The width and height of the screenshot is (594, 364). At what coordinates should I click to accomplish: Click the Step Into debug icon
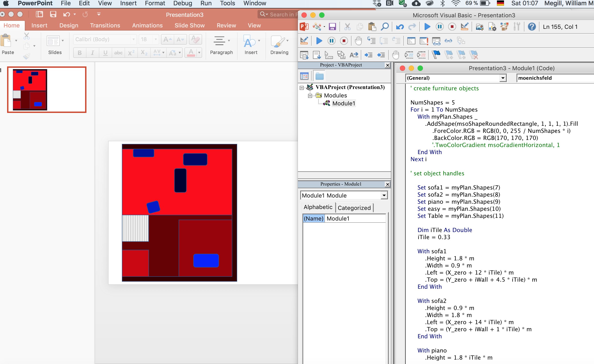point(371,41)
